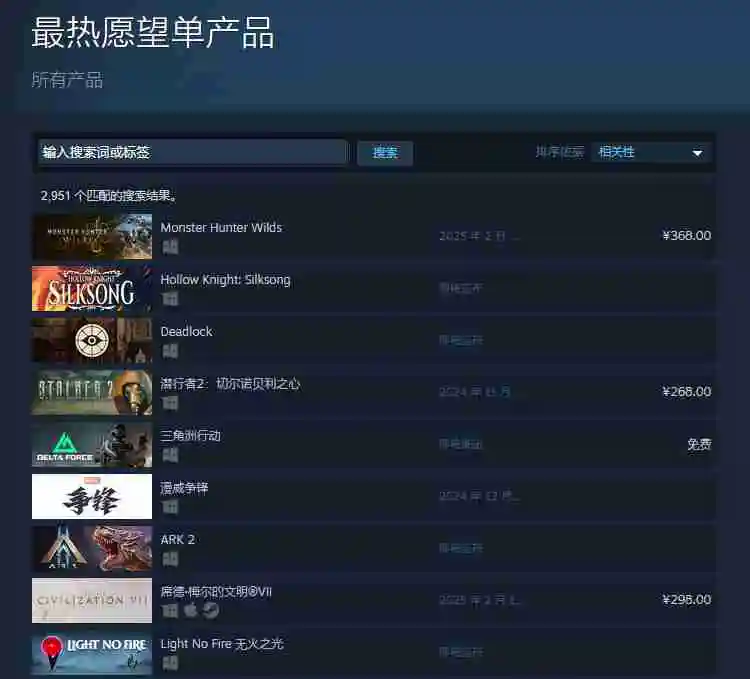This screenshot has width=750, height=679.
Task: Click the 最热愿望单产品 page heading
Action: (x=153, y=33)
